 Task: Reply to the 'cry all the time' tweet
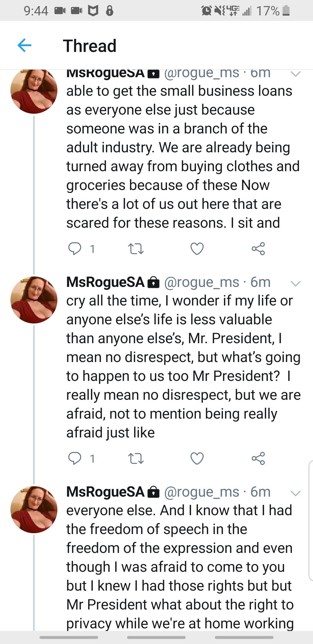click(75, 459)
